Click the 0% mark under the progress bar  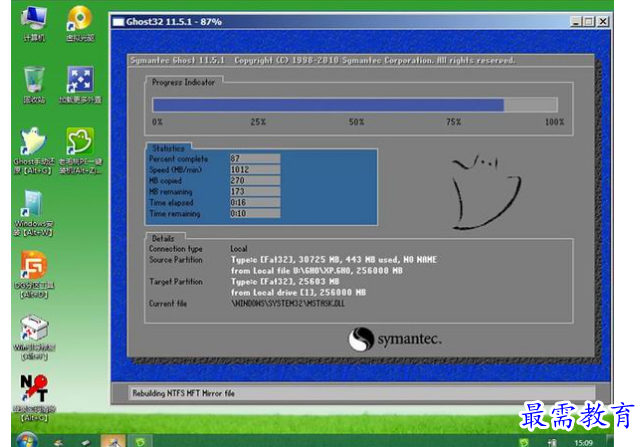[x=157, y=122]
